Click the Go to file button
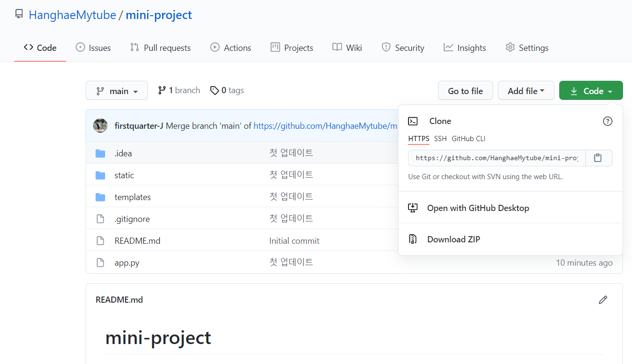This screenshot has width=632, height=364. pos(465,90)
